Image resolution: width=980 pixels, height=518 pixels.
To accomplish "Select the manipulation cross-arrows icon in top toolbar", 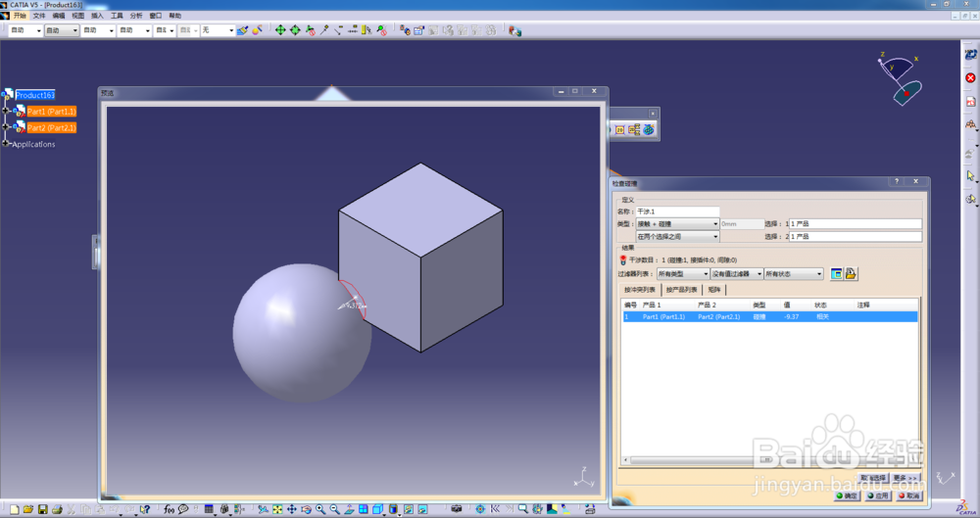I will pos(280,30).
